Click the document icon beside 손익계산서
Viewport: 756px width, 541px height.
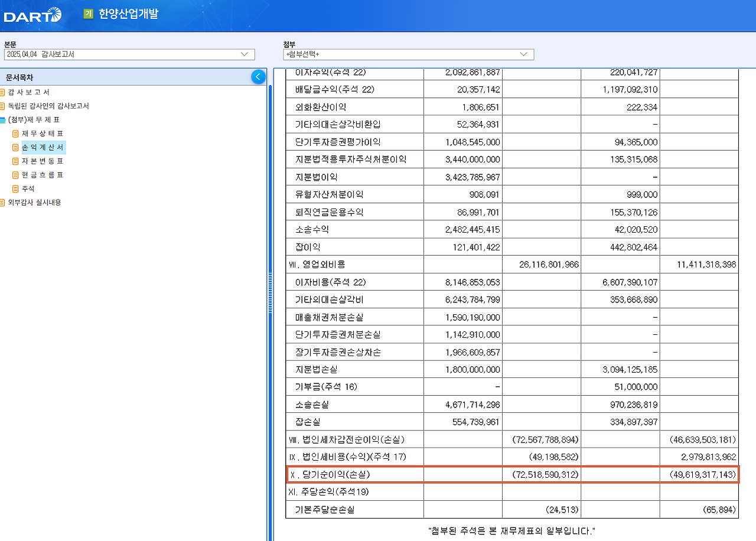(x=15, y=148)
